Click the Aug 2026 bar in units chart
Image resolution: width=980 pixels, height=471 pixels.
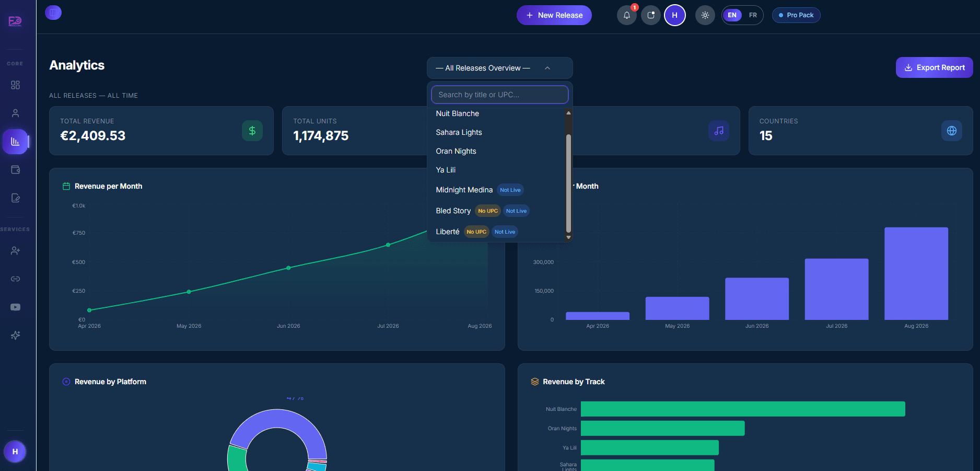coord(916,273)
